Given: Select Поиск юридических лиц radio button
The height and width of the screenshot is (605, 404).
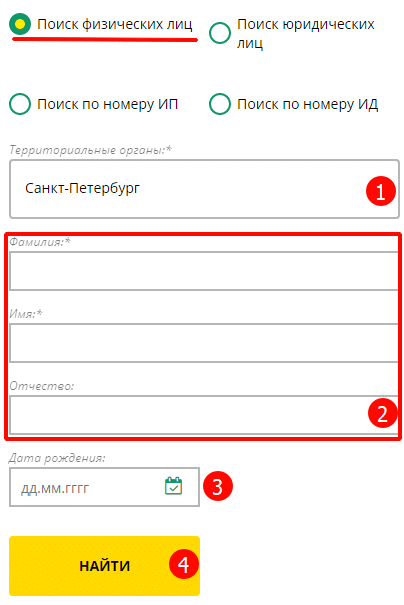Looking at the screenshot, I should coord(220,33).
